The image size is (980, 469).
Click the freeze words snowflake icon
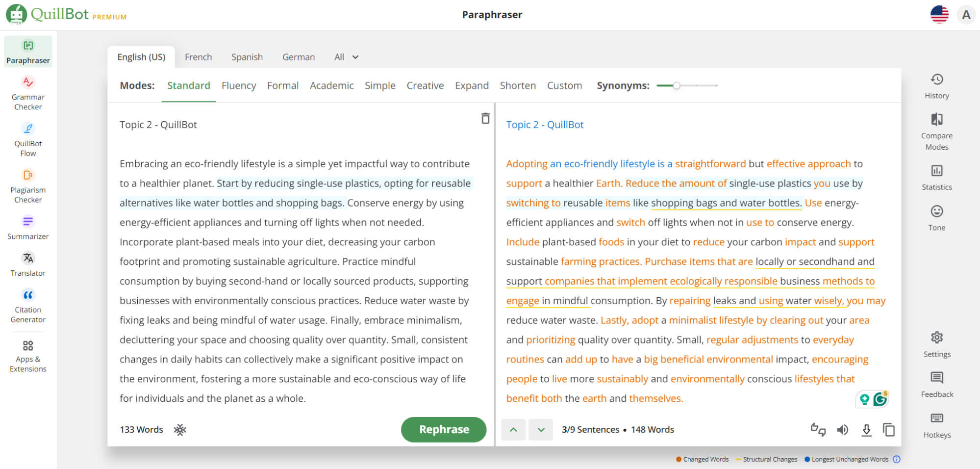pyautogui.click(x=180, y=430)
